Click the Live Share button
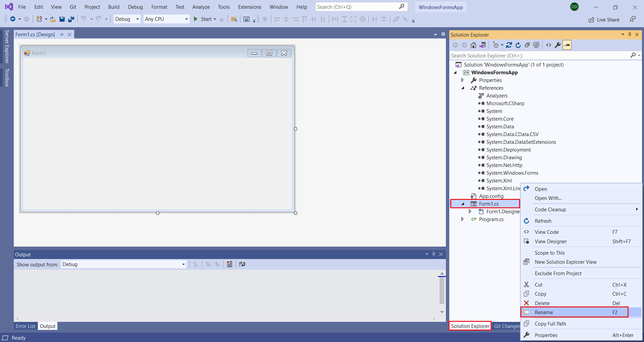Viewport: 644px width, 342px height. (x=604, y=20)
